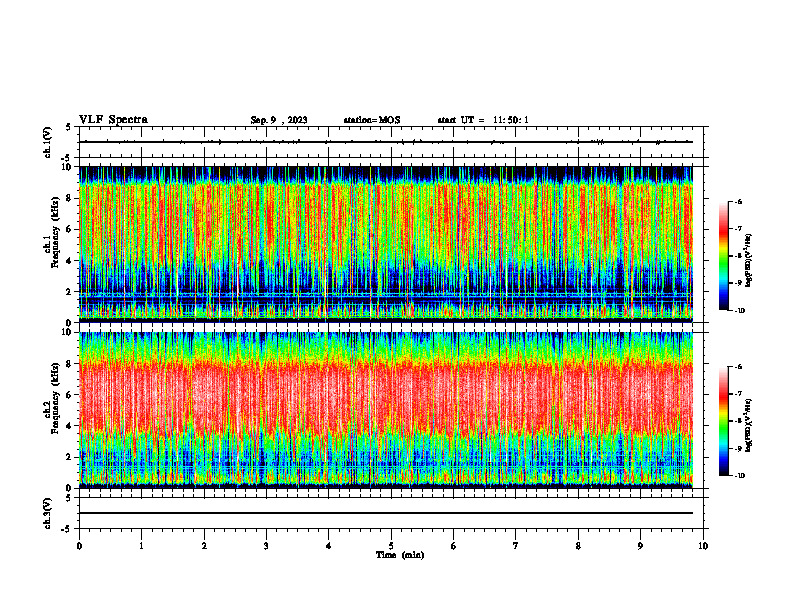Click the ch.2 spectrogram color scale bar
Viewport: 792px width, 612px height.
[723, 421]
